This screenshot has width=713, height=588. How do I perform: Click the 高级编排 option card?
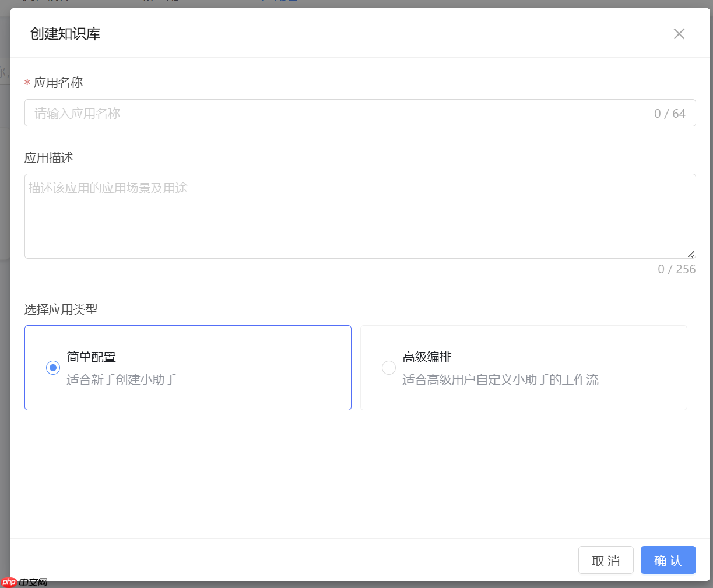point(523,368)
